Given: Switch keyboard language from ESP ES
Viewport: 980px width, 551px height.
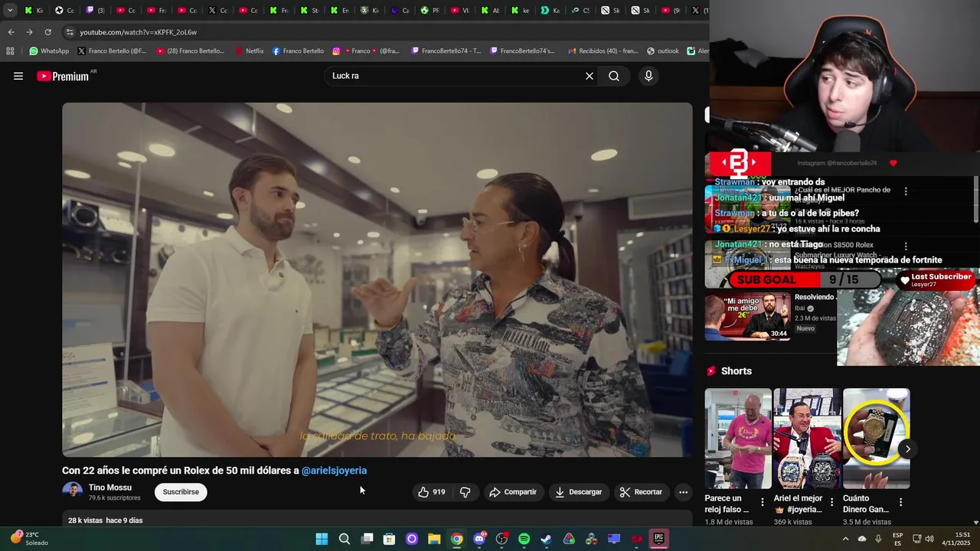Looking at the screenshot, I should (x=897, y=539).
